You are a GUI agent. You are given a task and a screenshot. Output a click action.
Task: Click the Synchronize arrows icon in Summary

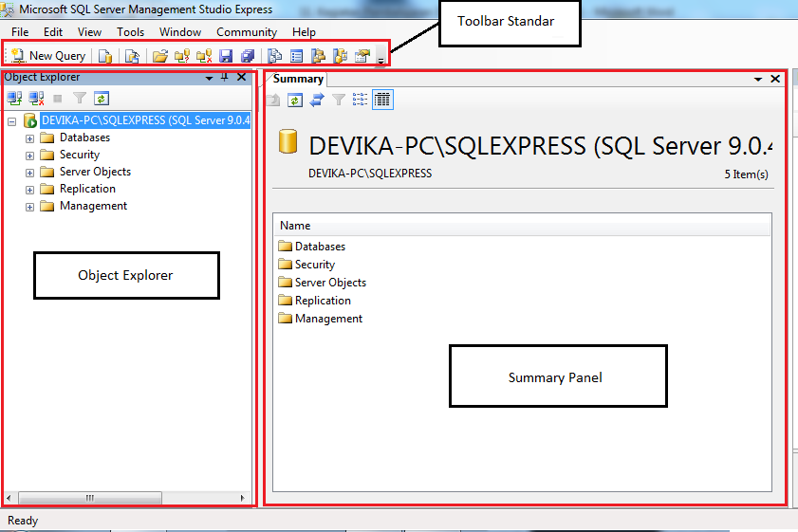pos(317,100)
